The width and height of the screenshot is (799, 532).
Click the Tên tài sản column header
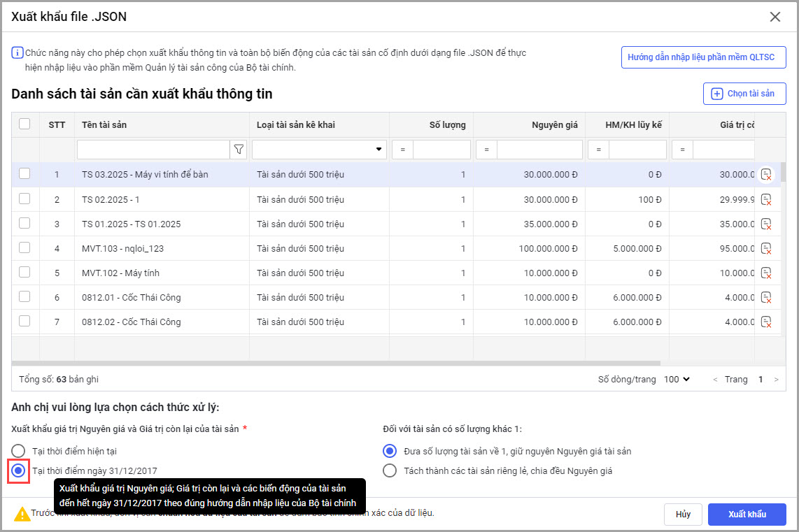tap(161, 124)
